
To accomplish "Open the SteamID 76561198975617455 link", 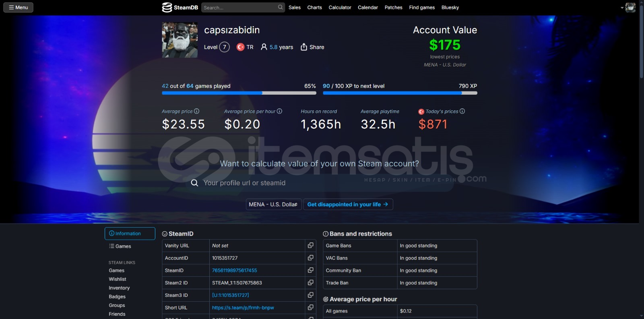I will click(x=234, y=270).
